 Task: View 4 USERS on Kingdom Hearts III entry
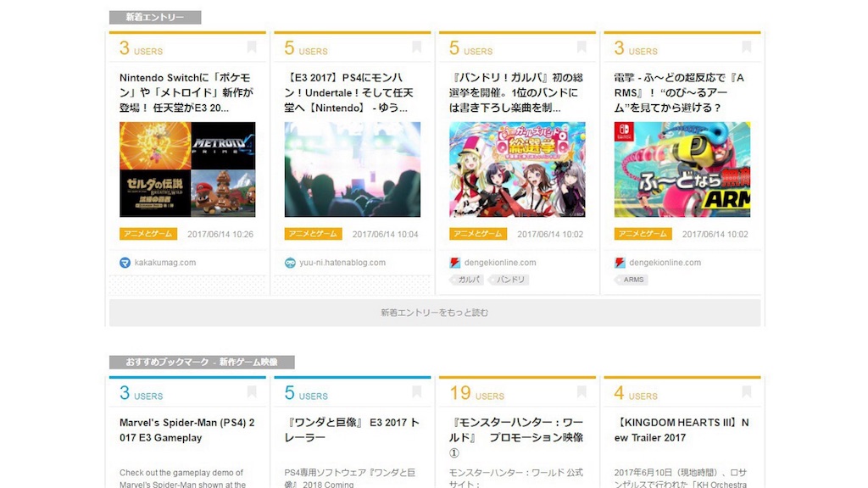(x=636, y=393)
